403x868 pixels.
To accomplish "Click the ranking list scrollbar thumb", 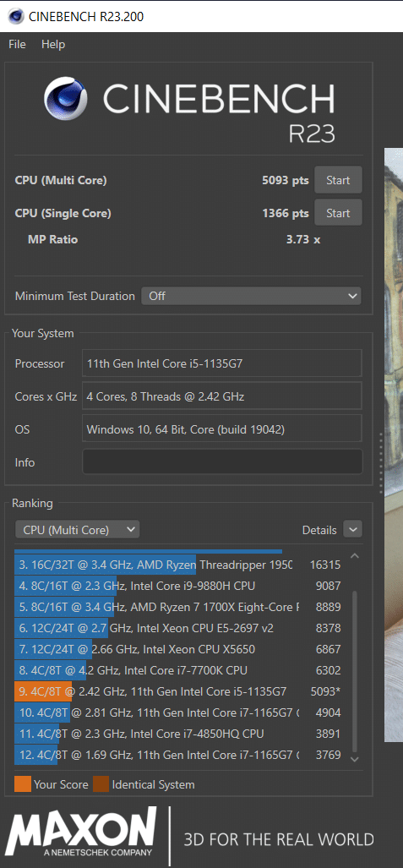I will (355, 670).
